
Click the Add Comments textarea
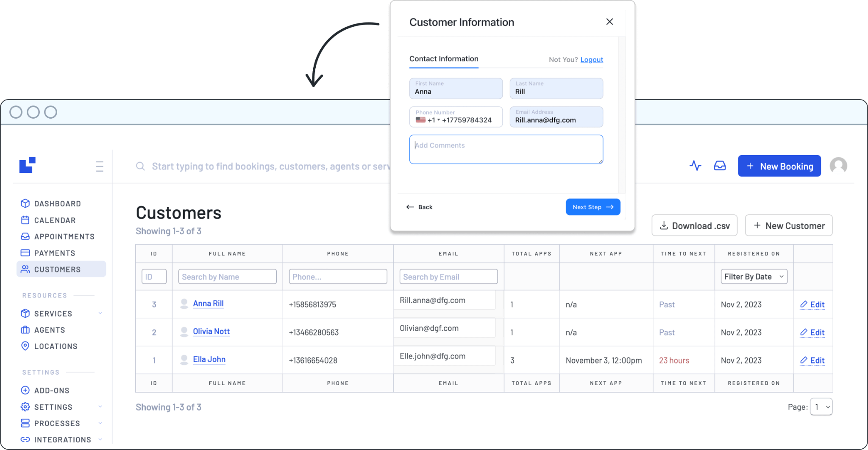click(506, 149)
